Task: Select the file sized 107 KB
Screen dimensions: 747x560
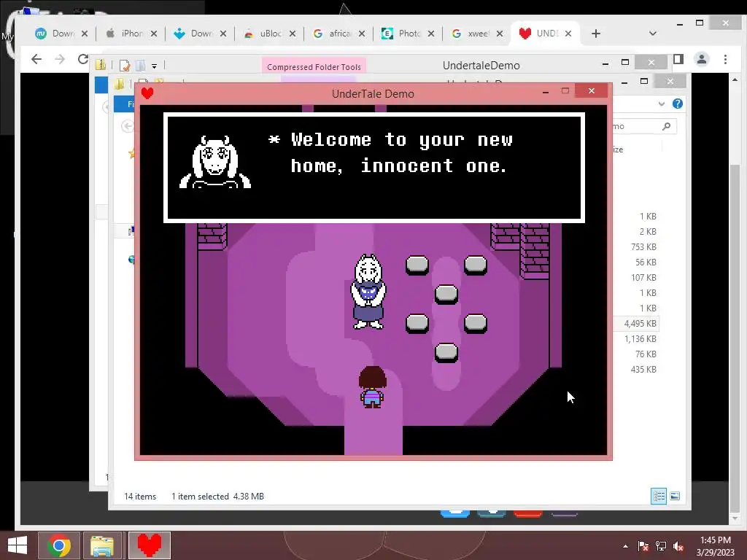Action: click(x=643, y=277)
